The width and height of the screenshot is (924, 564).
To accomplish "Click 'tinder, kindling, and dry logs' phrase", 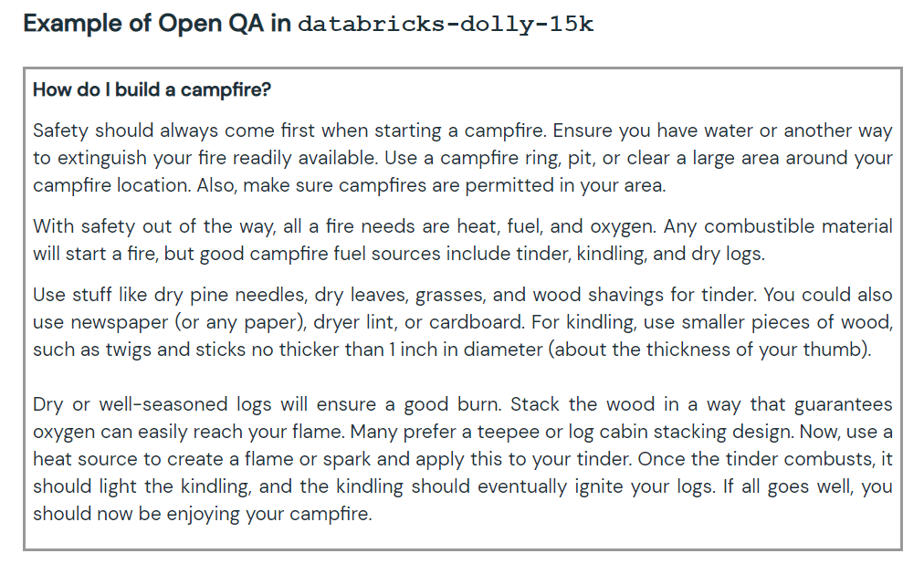I will pos(641,254).
